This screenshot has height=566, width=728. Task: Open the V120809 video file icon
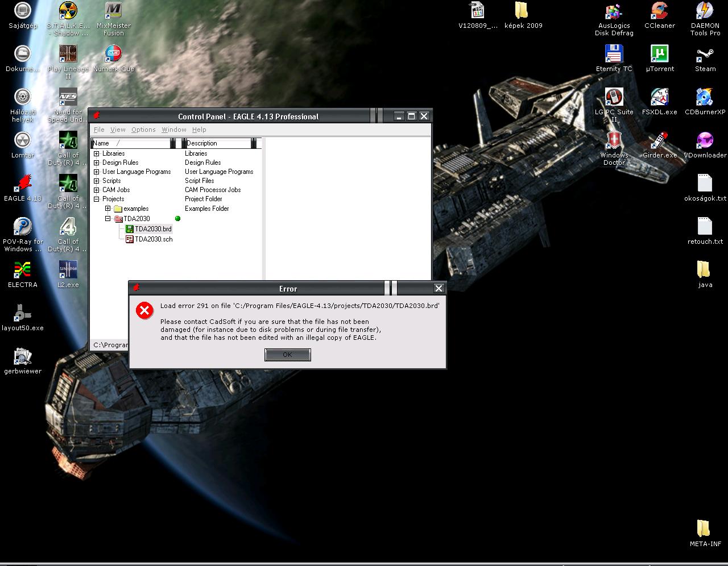click(478, 16)
